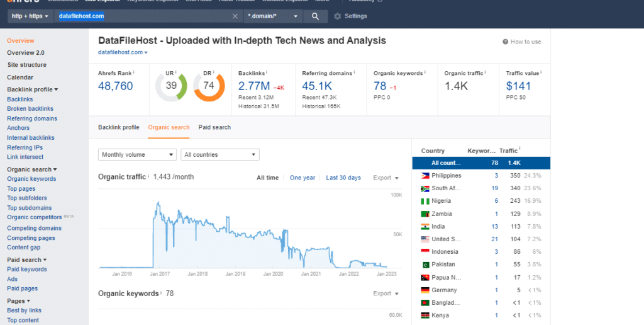Open the Organic competitors report
The height and width of the screenshot is (325, 644).
[x=34, y=217]
